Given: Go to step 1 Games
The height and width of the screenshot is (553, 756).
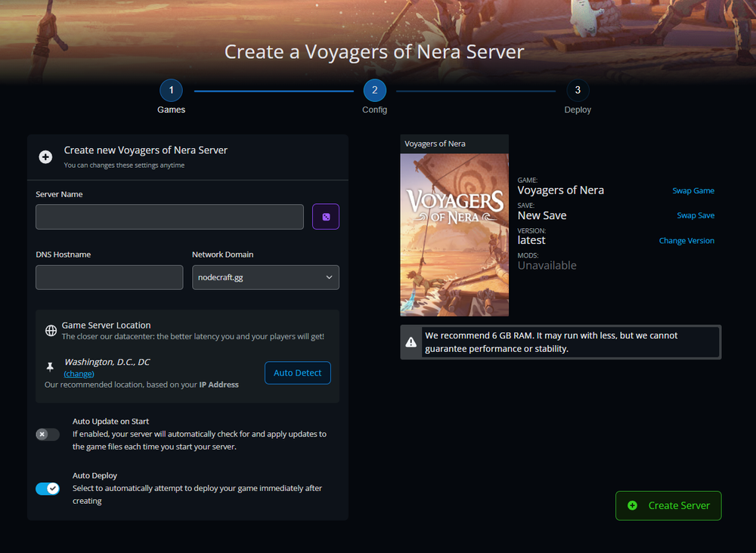Looking at the screenshot, I should coord(171,91).
